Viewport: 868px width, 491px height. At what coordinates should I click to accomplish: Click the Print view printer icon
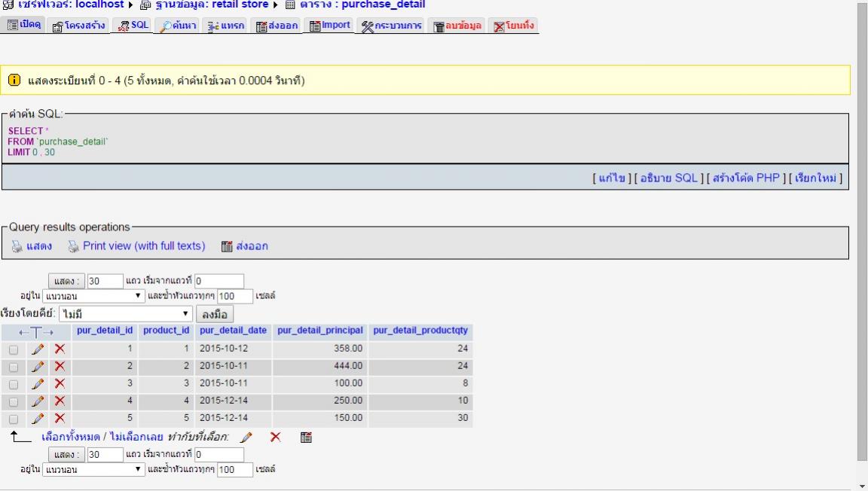click(73, 246)
